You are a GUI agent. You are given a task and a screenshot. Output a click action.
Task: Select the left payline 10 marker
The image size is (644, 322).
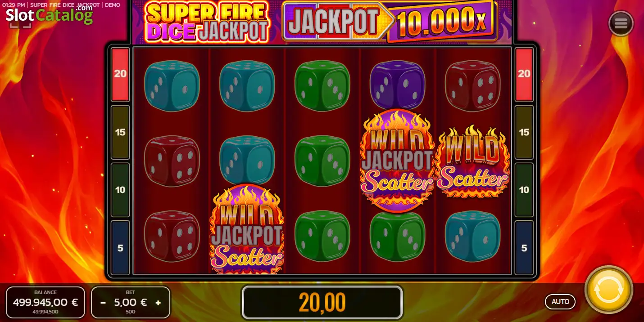click(x=120, y=190)
